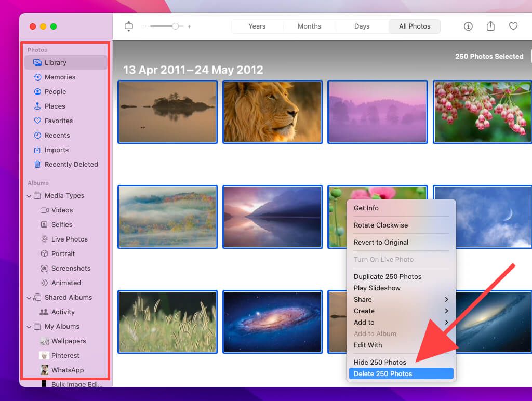This screenshot has height=401, width=532.
Task: Select the lion photo thumbnail
Action: point(272,112)
